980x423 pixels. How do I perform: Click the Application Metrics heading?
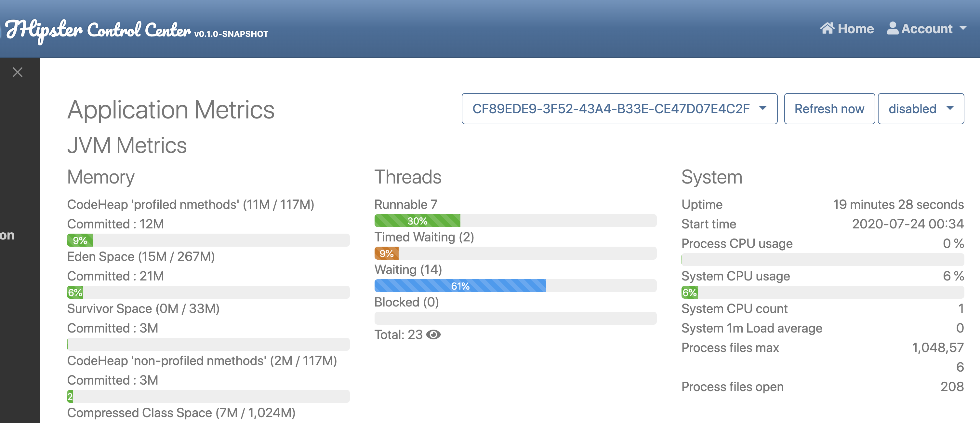point(171,110)
